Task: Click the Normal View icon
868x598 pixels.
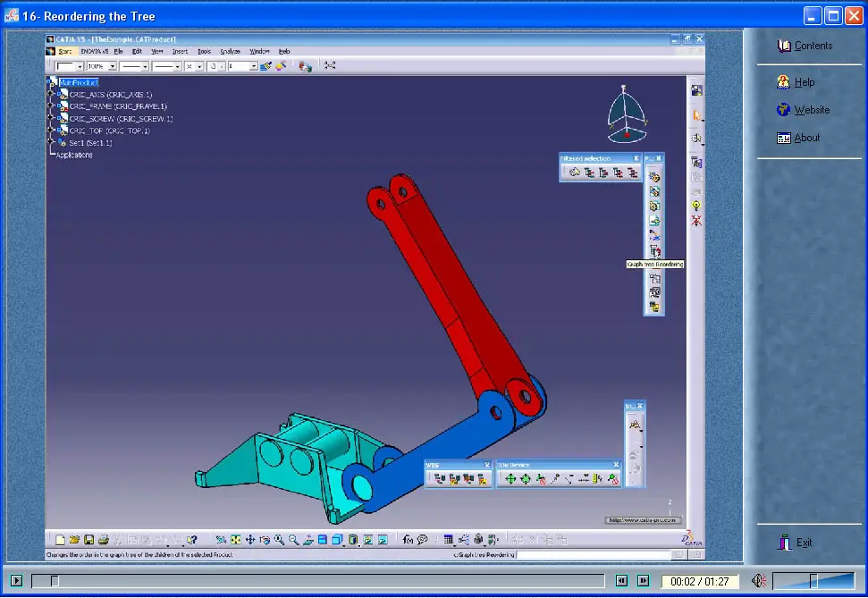Action: [308, 539]
